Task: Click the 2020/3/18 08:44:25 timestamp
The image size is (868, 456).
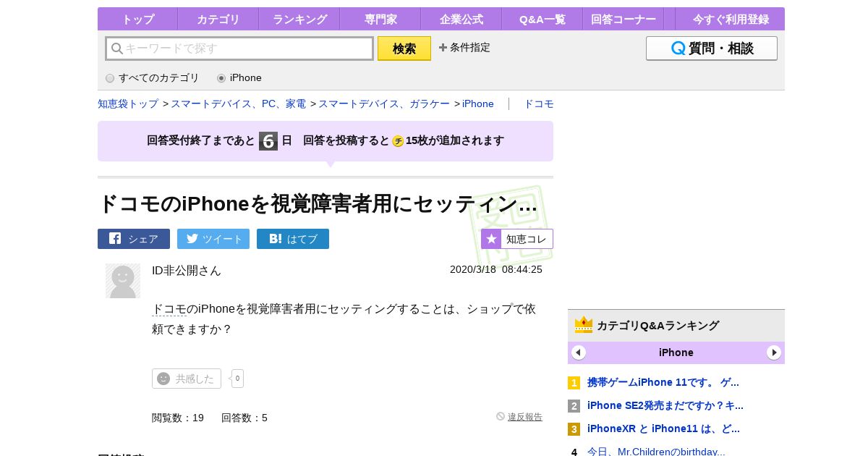Action: pyautogui.click(x=496, y=269)
